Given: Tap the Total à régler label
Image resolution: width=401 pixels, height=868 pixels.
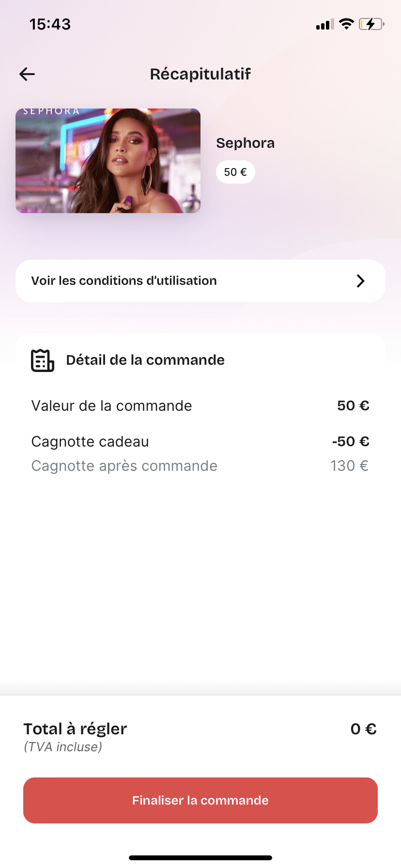Looking at the screenshot, I should pyautogui.click(x=75, y=728).
